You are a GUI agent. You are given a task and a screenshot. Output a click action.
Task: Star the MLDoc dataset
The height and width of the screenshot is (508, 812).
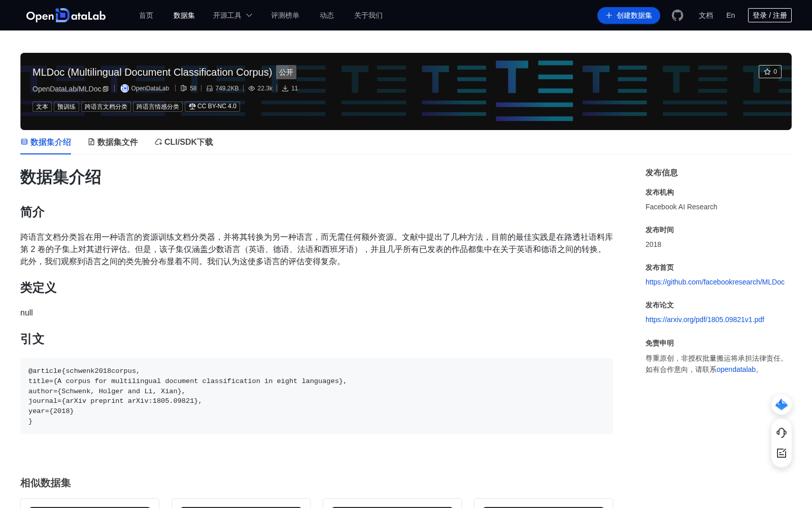pyautogui.click(x=770, y=72)
